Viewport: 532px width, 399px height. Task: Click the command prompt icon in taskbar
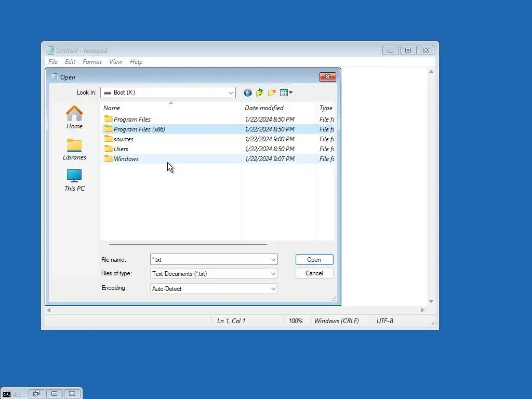(6, 394)
